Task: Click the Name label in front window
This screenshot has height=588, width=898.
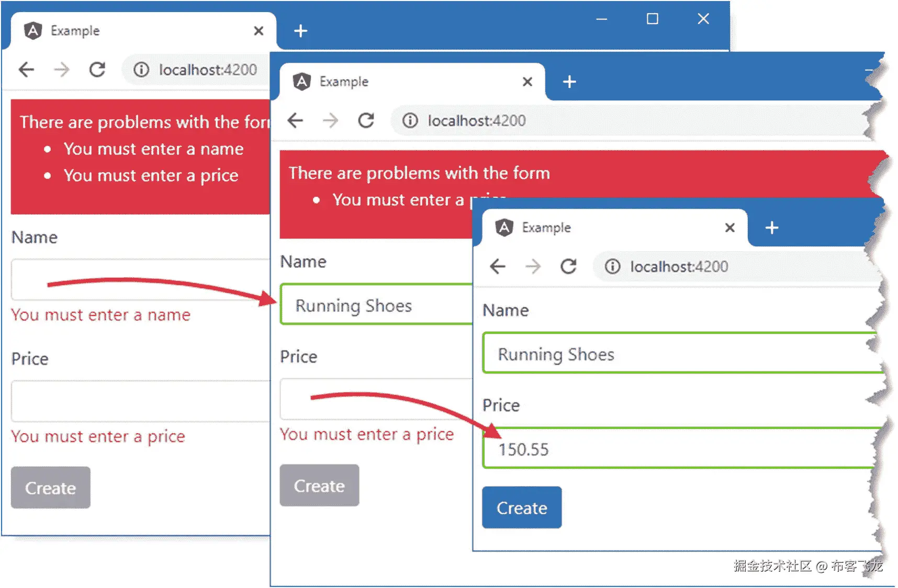Action: tap(506, 310)
